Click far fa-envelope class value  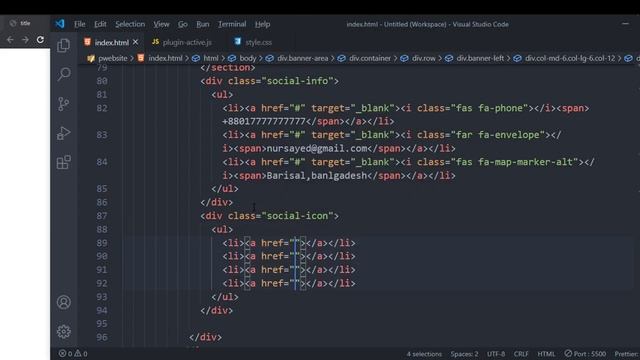point(500,135)
